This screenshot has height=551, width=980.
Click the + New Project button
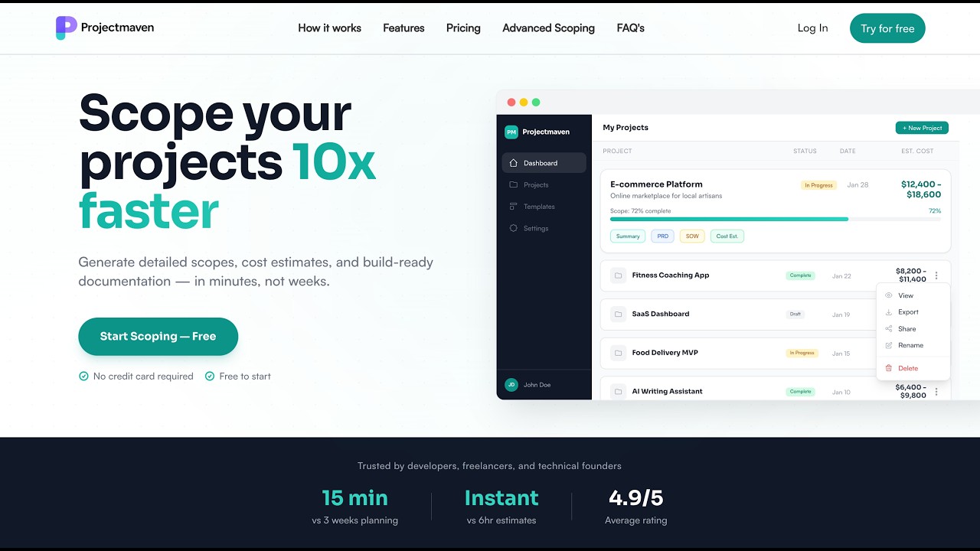tap(922, 128)
